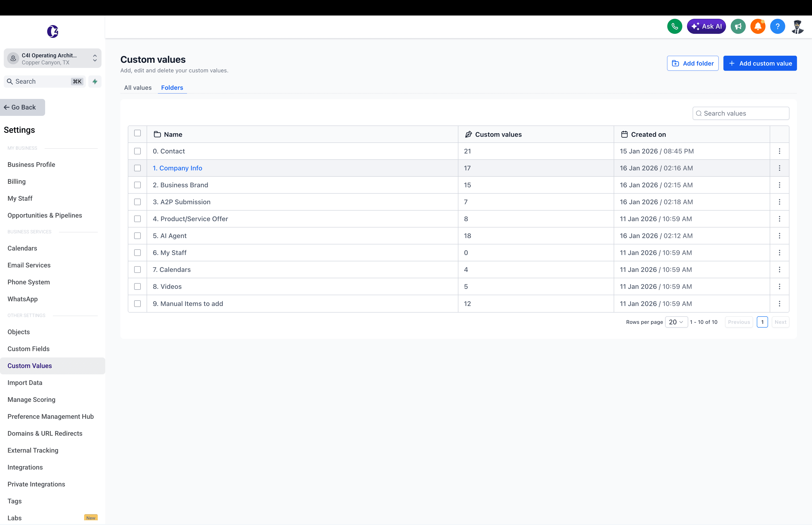
Task: Switch to the Folders tab
Action: click(x=172, y=88)
